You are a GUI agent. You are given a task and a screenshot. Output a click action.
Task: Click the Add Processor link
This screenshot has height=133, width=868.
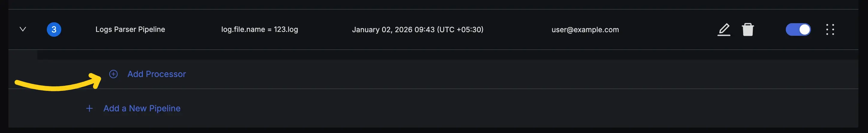tap(156, 74)
